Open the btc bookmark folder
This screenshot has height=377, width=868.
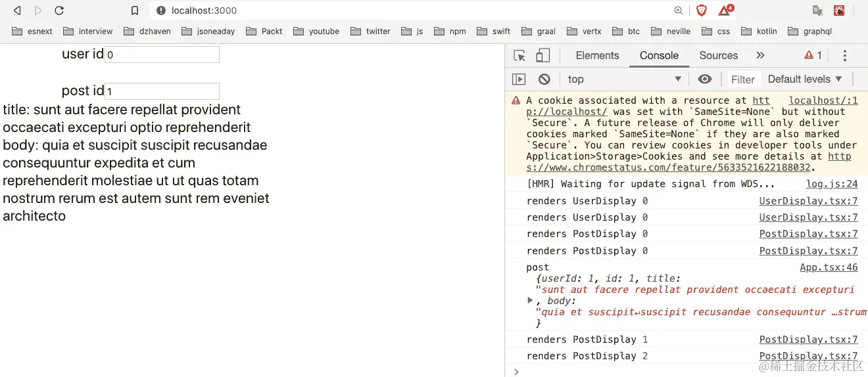tap(626, 31)
